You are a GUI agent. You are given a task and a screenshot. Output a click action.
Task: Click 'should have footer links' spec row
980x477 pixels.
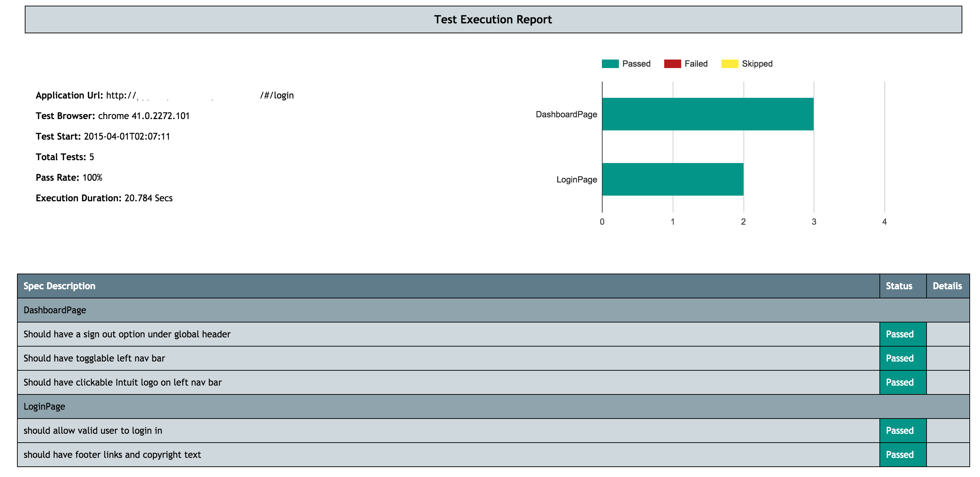coord(112,455)
